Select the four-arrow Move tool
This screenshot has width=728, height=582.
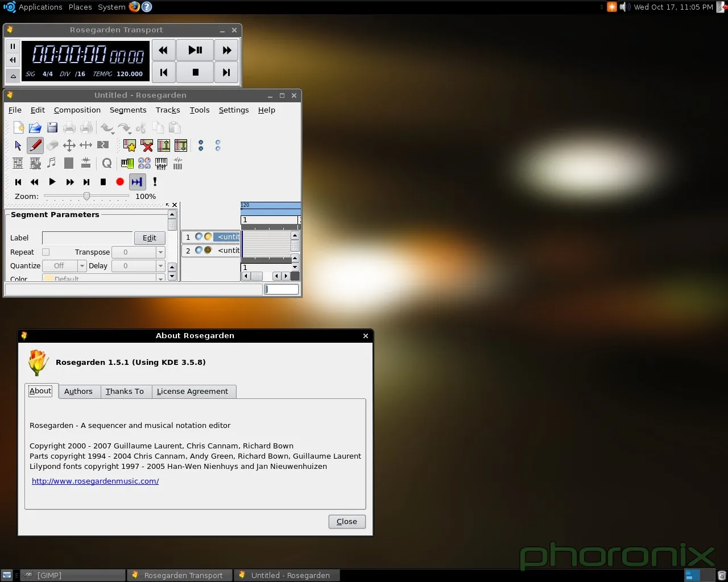pos(69,145)
